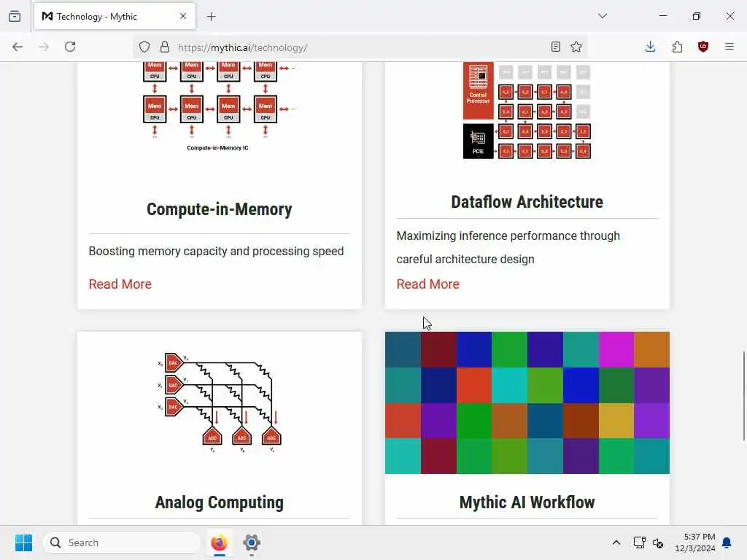Open the notifications bell icon

tap(727, 542)
